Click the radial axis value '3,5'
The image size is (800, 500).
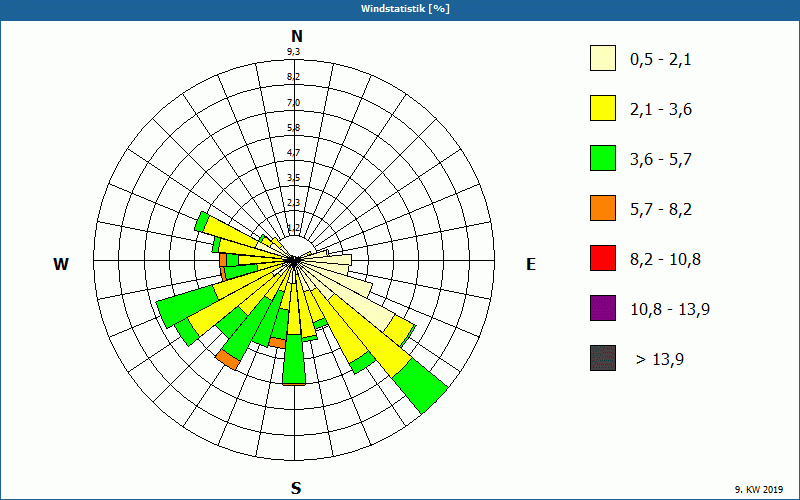click(x=293, y=178)
